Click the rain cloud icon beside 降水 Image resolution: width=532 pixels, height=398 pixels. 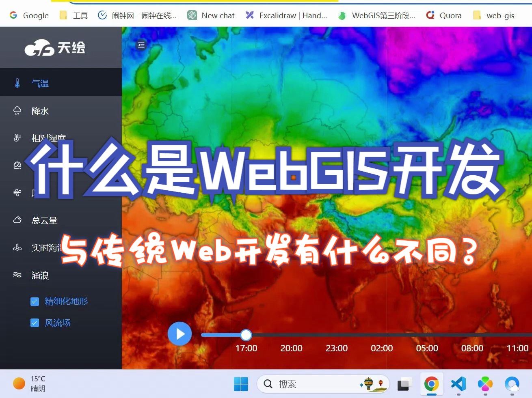pyautogui.click(x=17, y=110)
